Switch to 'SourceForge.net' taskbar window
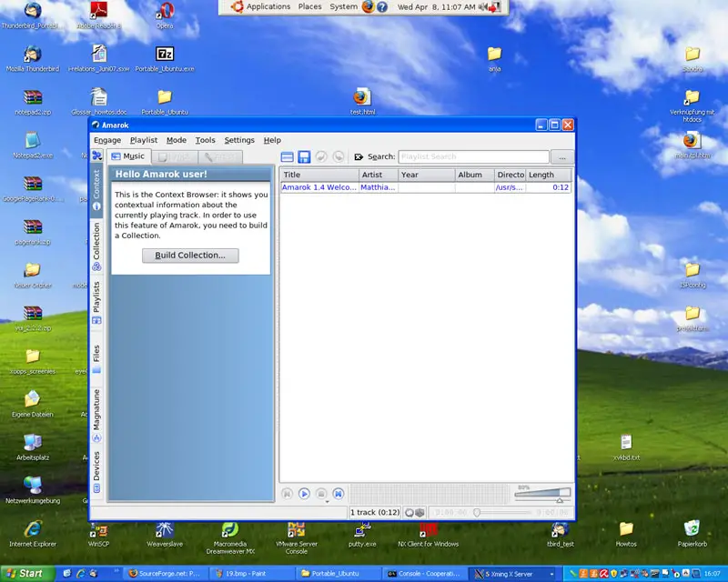 point(165,574)
